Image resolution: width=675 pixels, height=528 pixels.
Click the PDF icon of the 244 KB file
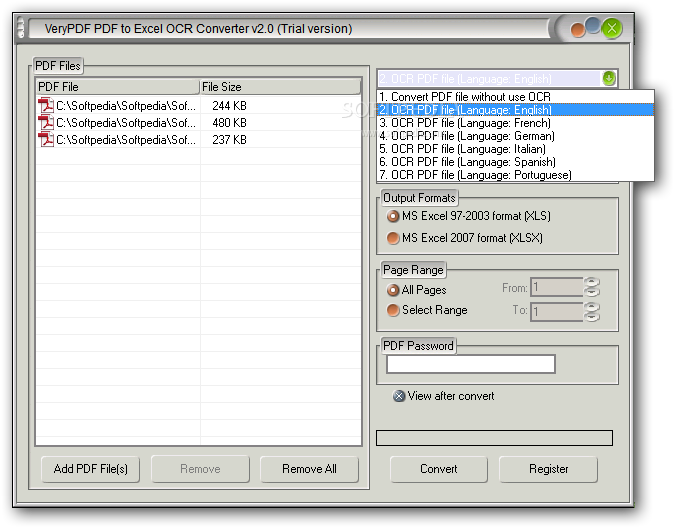click(46, 105)
